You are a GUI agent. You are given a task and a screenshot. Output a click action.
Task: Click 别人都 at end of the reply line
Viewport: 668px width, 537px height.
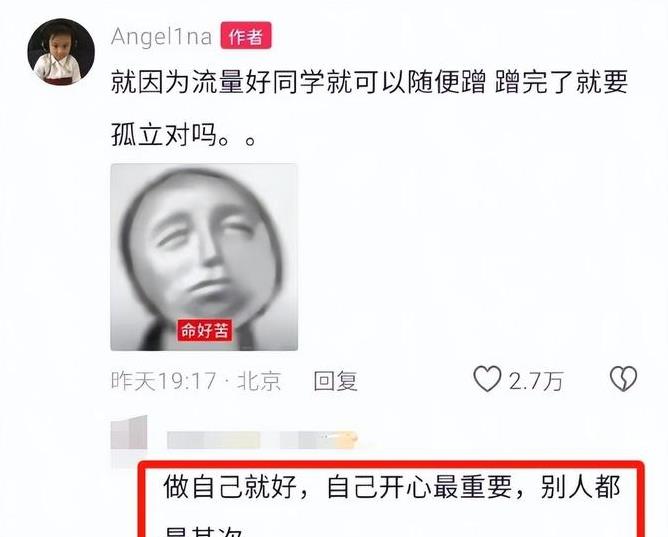pos(581,487)
